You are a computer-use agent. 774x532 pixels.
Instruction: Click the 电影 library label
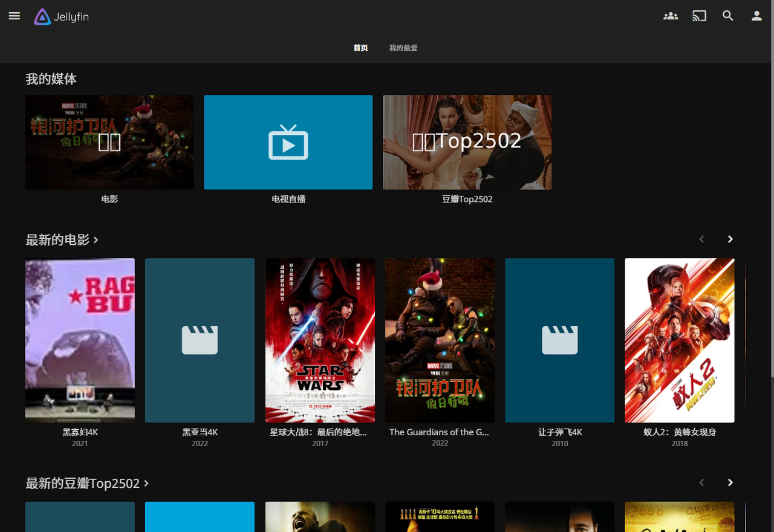tap(109, 199)
